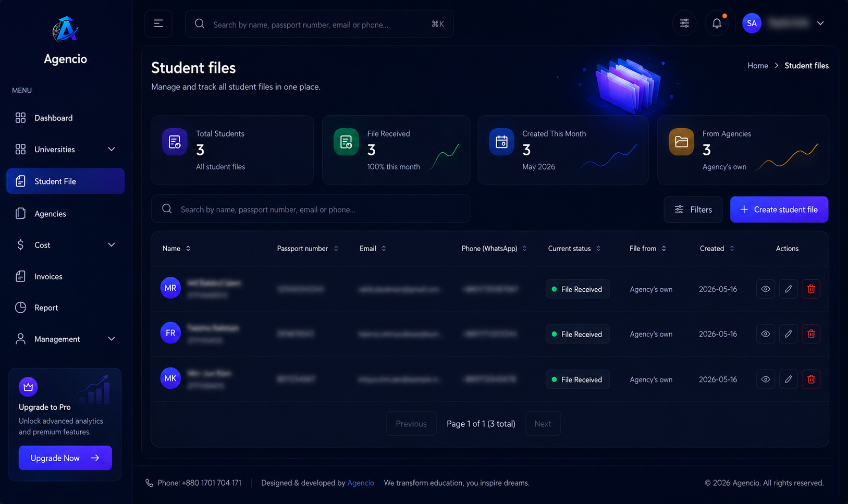This screenshot has height=504, width=848.
Task: Click the Created This Month calendar icon
Action: [x=501, y=142]
